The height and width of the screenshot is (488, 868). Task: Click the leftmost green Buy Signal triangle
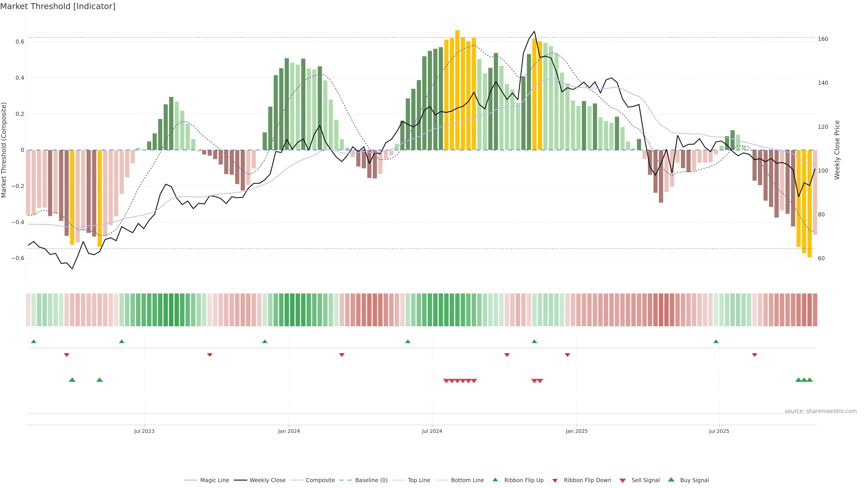coord(72,380)
